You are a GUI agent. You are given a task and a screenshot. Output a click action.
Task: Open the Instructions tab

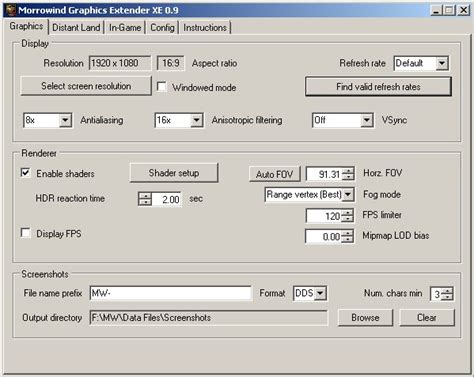205,28
